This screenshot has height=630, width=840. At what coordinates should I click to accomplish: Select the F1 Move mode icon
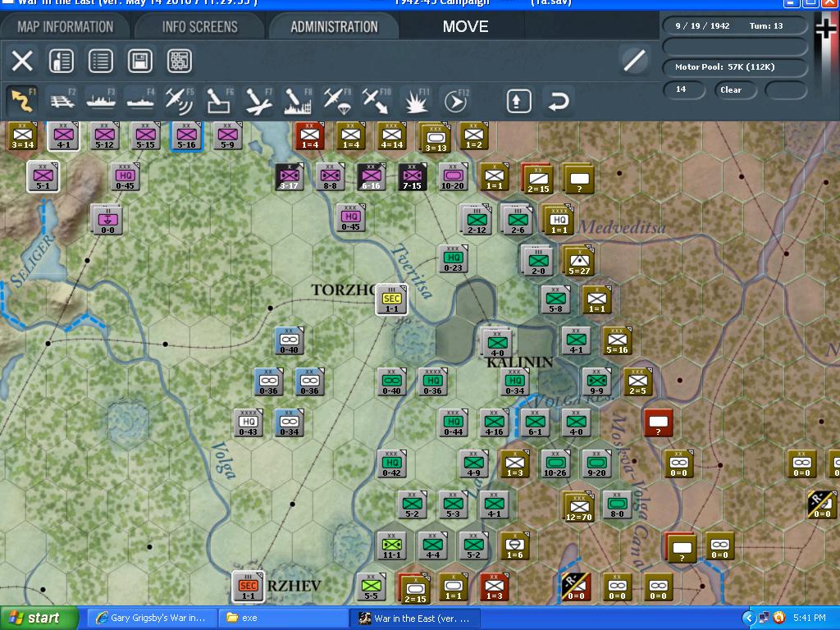[22, 100]
